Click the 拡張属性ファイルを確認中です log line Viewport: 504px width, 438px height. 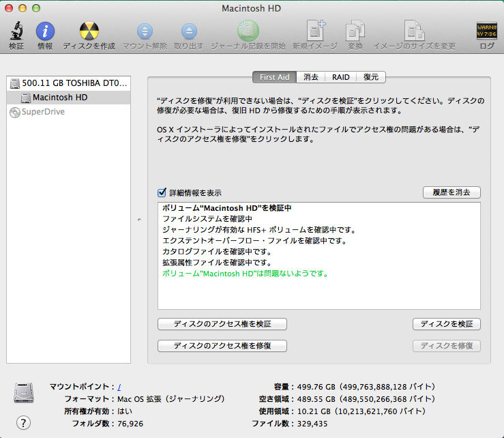218,263
